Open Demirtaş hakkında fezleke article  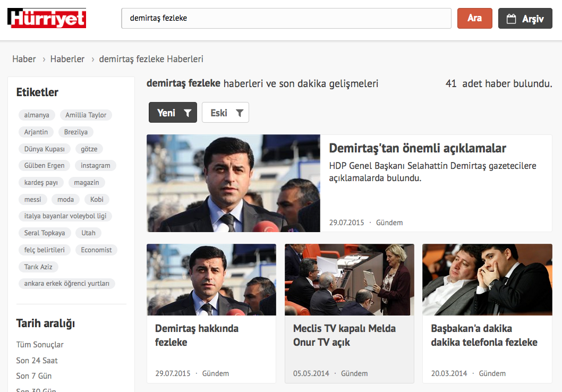tap(197, 335)
